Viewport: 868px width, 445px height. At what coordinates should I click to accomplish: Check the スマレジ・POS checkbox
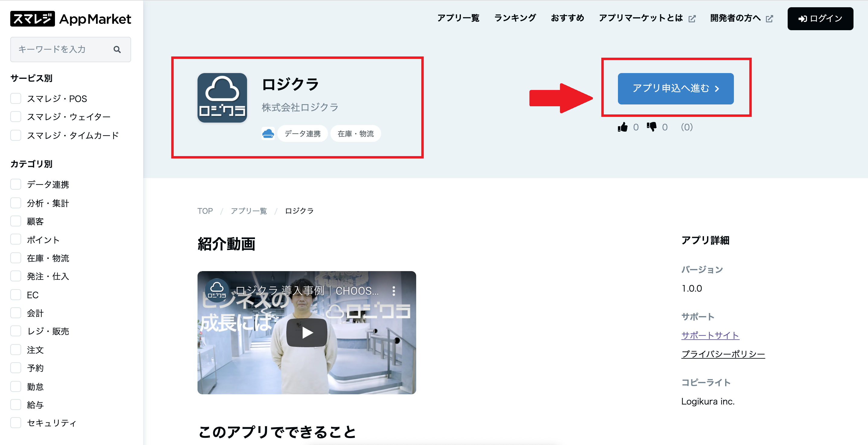16,99
